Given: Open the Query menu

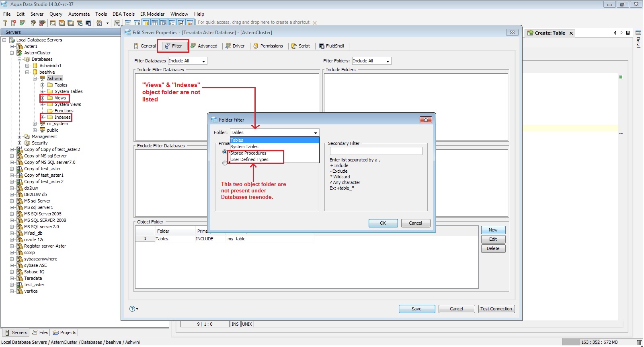Looking at the screenshot, I should click(56, 14).
